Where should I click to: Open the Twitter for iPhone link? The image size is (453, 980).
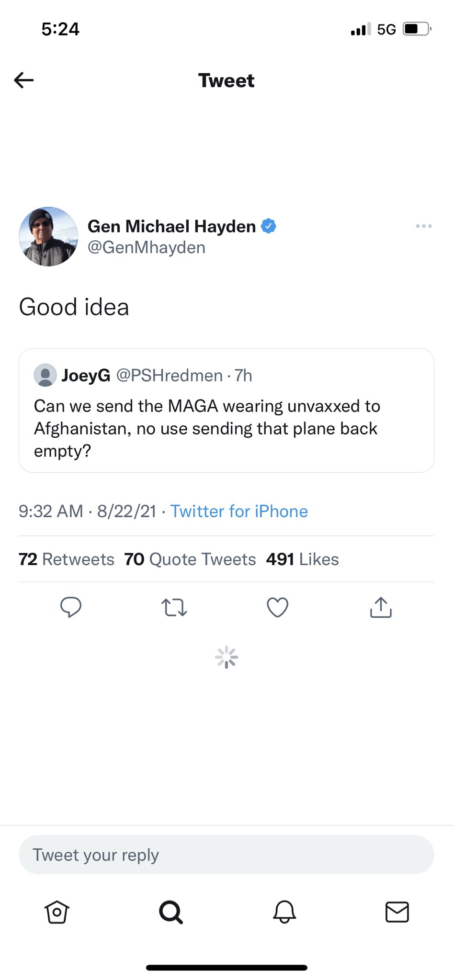click(239, 511)
